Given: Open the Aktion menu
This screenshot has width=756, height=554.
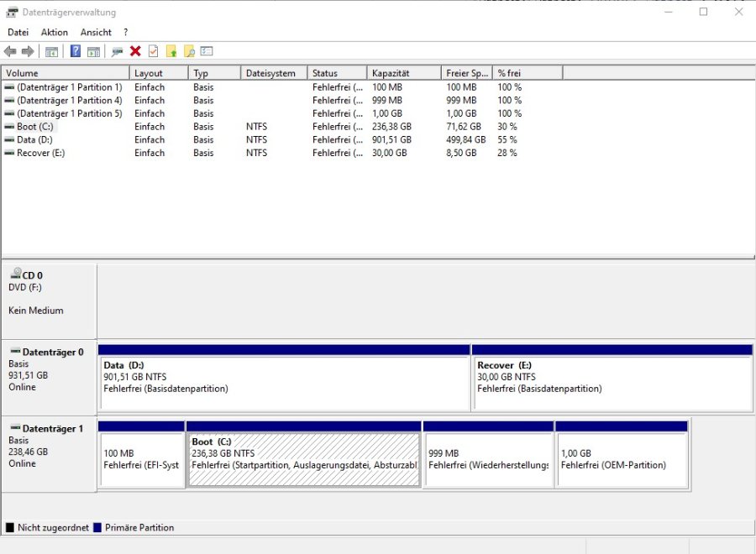Looking at the screenshot, I should click(55, 32).
